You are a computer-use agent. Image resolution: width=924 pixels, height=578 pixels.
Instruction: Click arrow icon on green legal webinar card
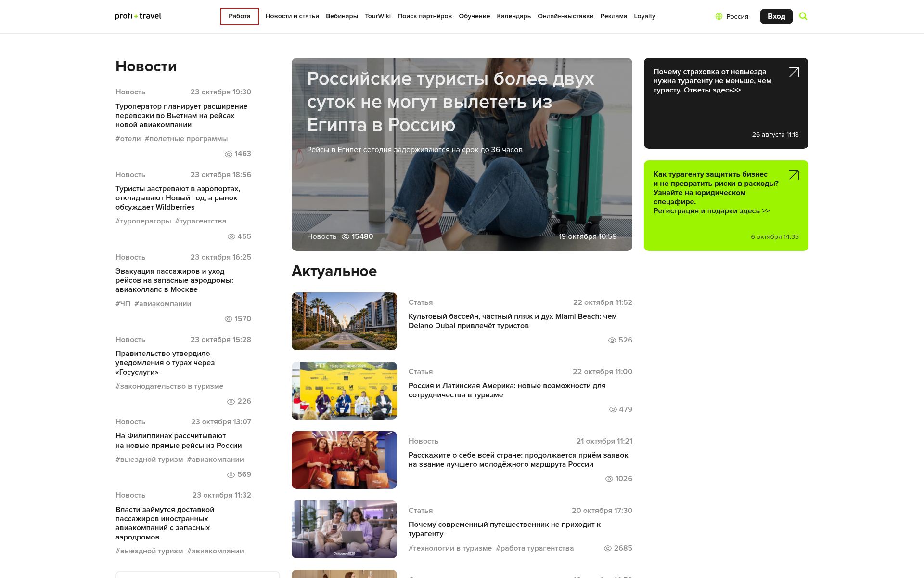pyautogui.click(x=794, y=175)
